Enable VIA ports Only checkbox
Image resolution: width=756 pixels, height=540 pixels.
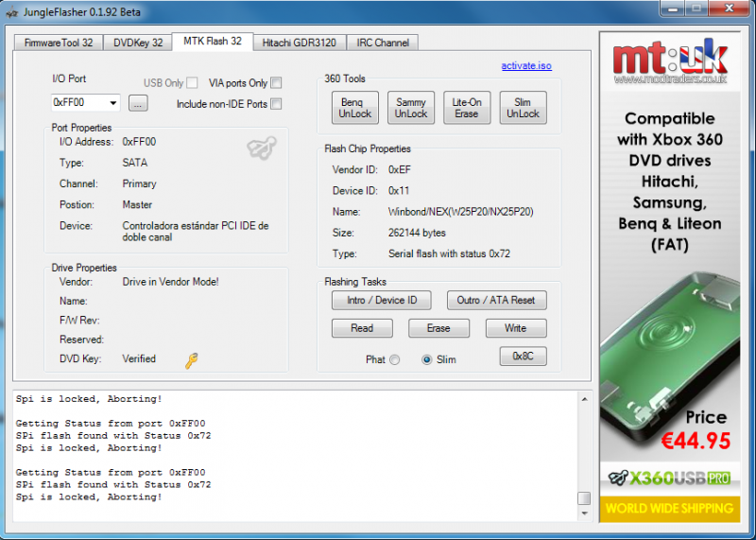tap(276, 83)
